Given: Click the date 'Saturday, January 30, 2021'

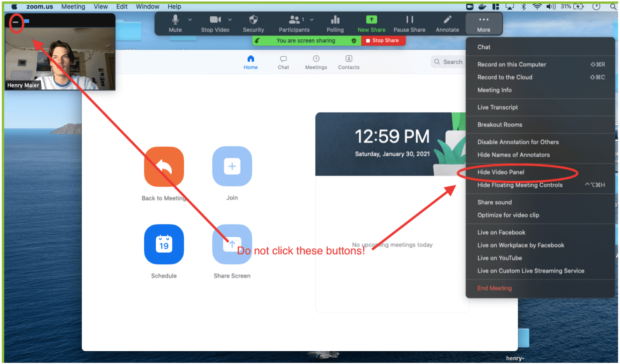Looking at the screenshot, I should pos(392,154).
